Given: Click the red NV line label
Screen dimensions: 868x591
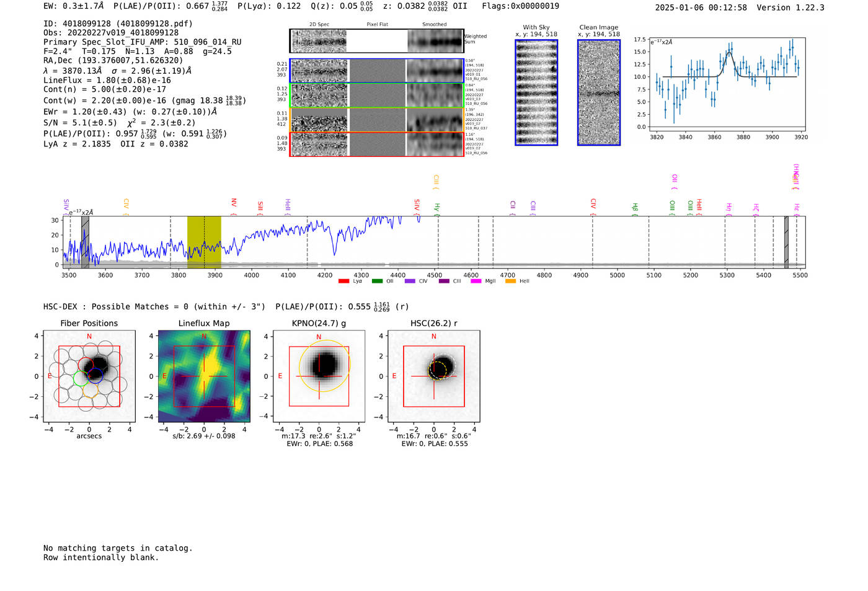Looking at the screenshot, I should pos(234,207).
